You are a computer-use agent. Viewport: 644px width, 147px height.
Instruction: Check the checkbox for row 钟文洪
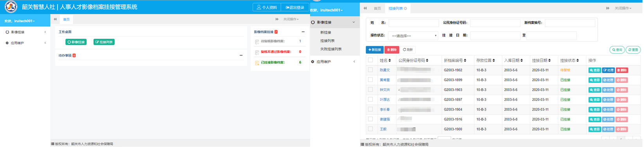[370, 89]
